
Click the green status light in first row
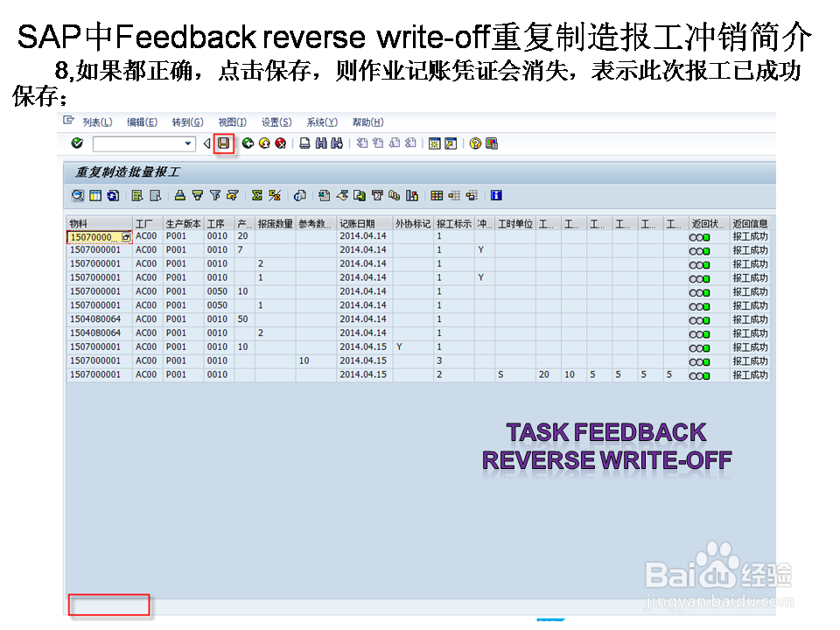(x=707, y=237)
